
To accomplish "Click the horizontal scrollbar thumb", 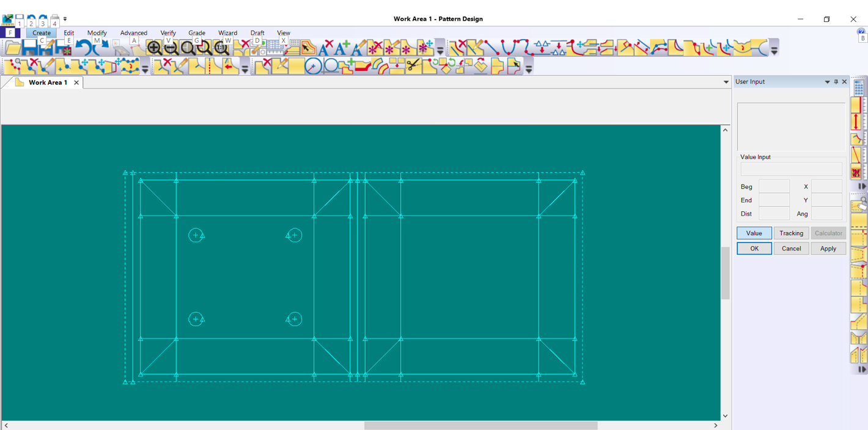I will [480, 425].
